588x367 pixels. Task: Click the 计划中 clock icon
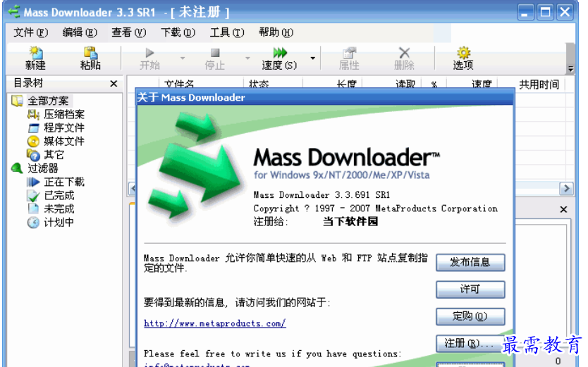click(x=33, y=223)
